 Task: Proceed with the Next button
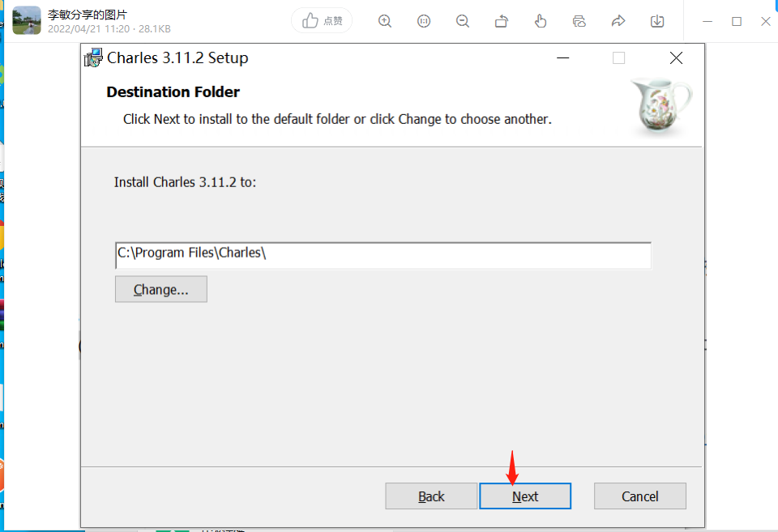pos(525,496)
